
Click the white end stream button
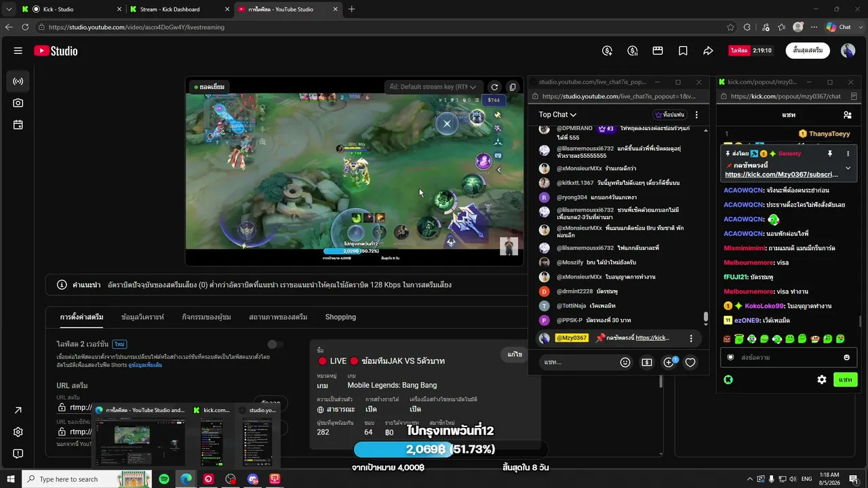pos(808,51)
